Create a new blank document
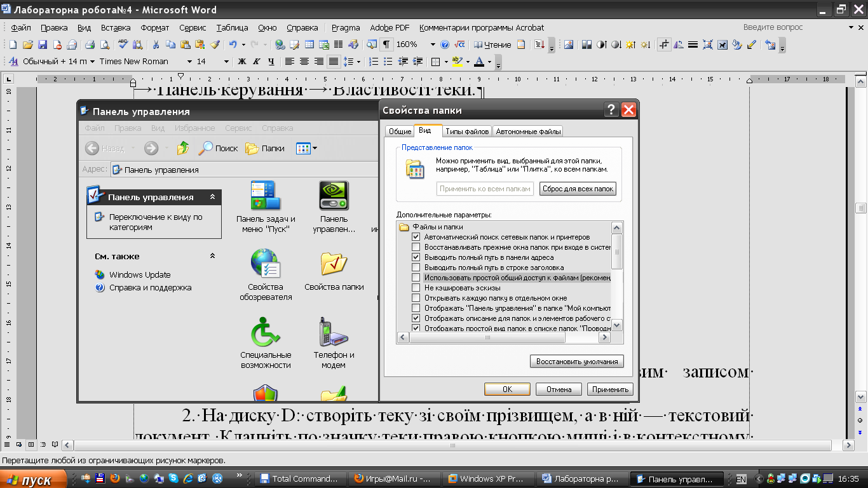The width and height of the screenshot is (868, 488). [x=13, y=44]
